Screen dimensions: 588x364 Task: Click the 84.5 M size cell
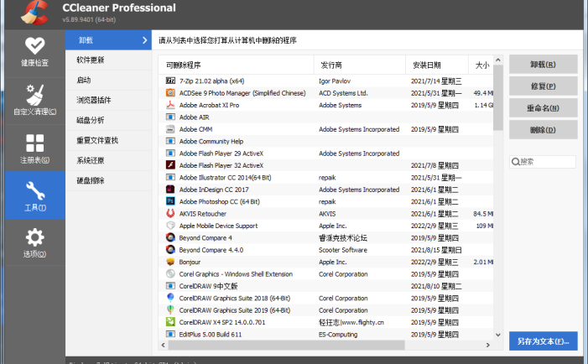pyautogui.click(x=483, y=214)
